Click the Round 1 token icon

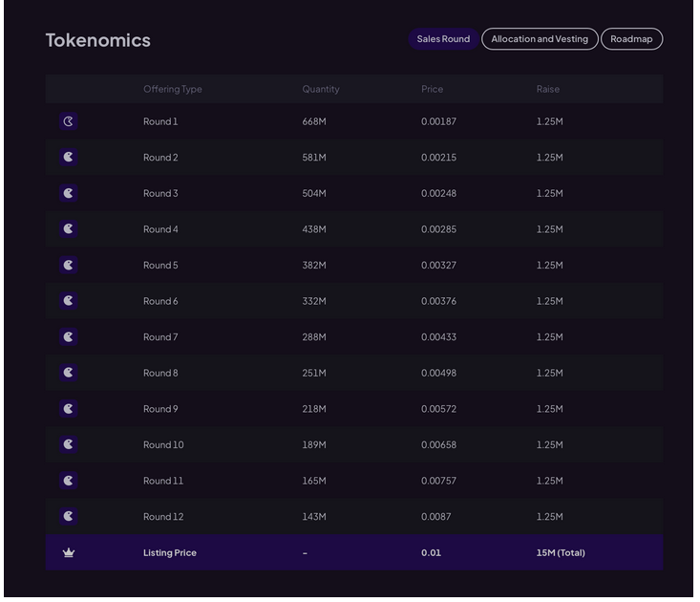point(68,121)
